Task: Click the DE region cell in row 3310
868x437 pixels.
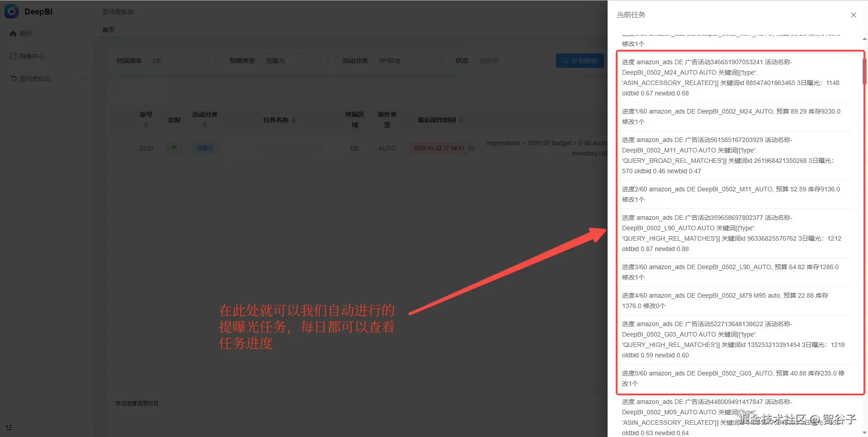Action: click(355, 148)
